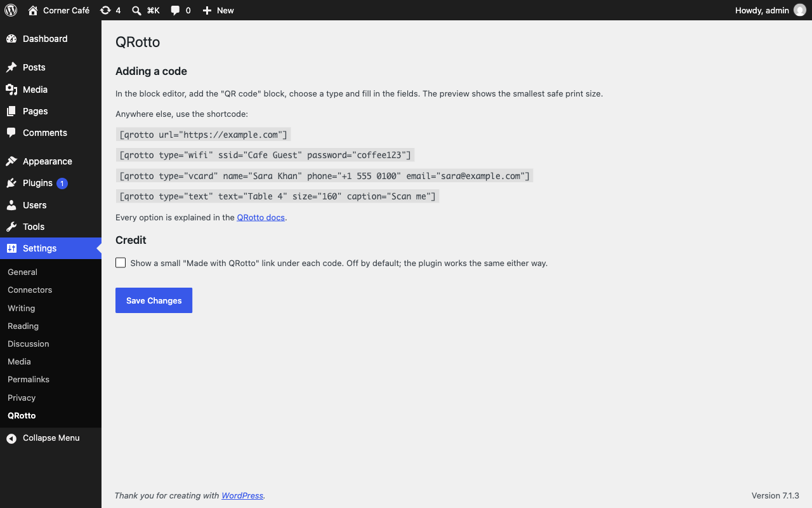
Task: Click the Plugins plug icon
Action: click(11, 183)
